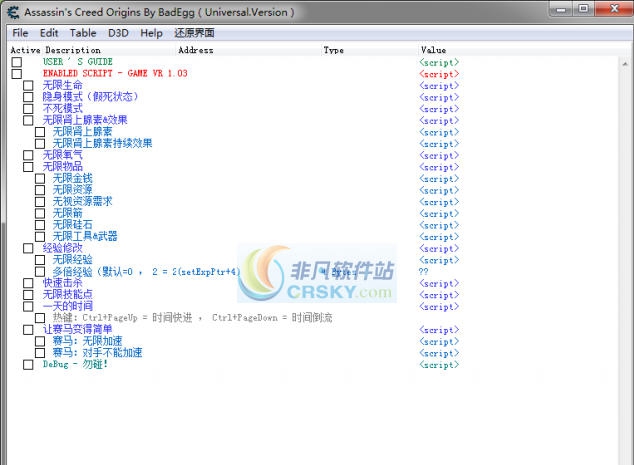This screenshot has width=634, height=465.
Task: Enable the 快速击杀 checkbox
Action: pyautogui.click(x=28, y=283)
